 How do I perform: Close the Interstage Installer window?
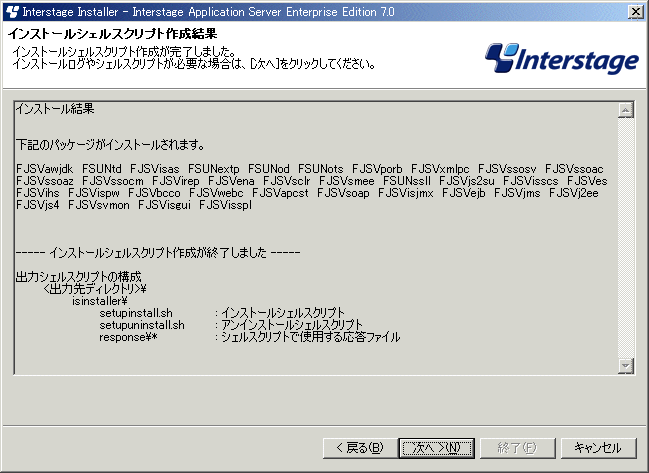pos(635,12)
